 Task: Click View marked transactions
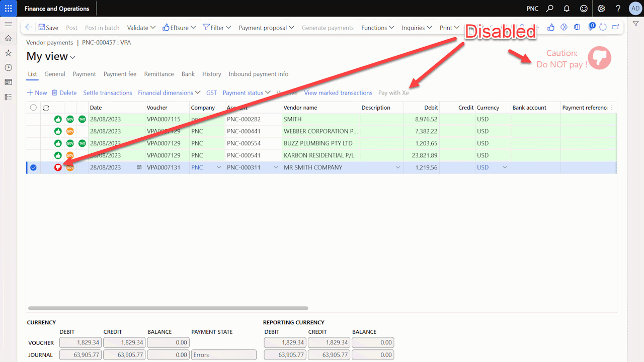point(338,93)
